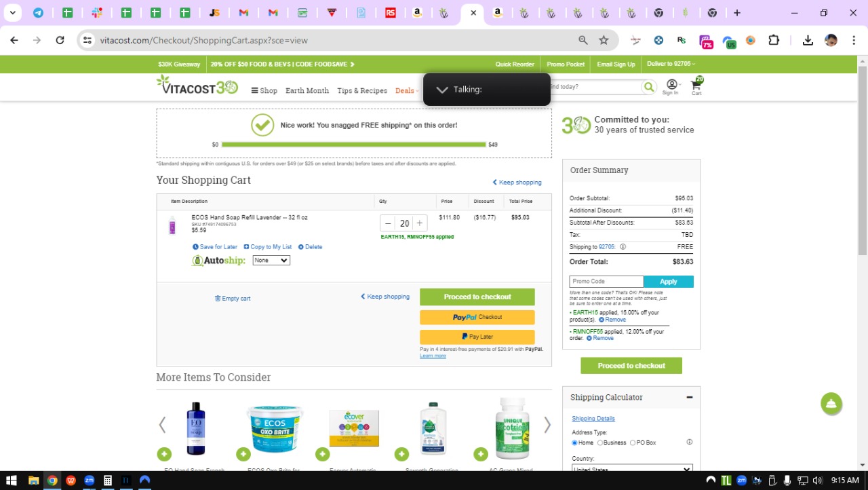Viewport: 868px width, 490px height.
Task: Pay with the PayPal Checkout button
Action: [x=477, y=317]
